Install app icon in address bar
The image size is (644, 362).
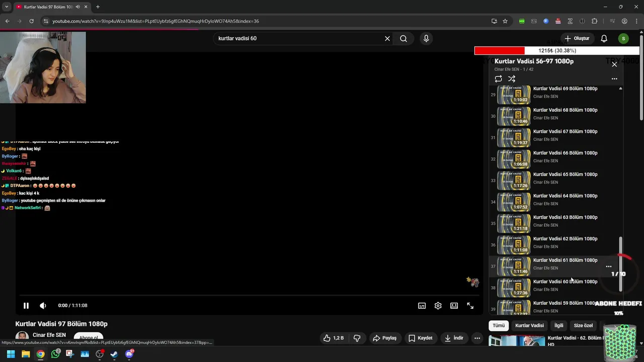(x=494, y=21)
